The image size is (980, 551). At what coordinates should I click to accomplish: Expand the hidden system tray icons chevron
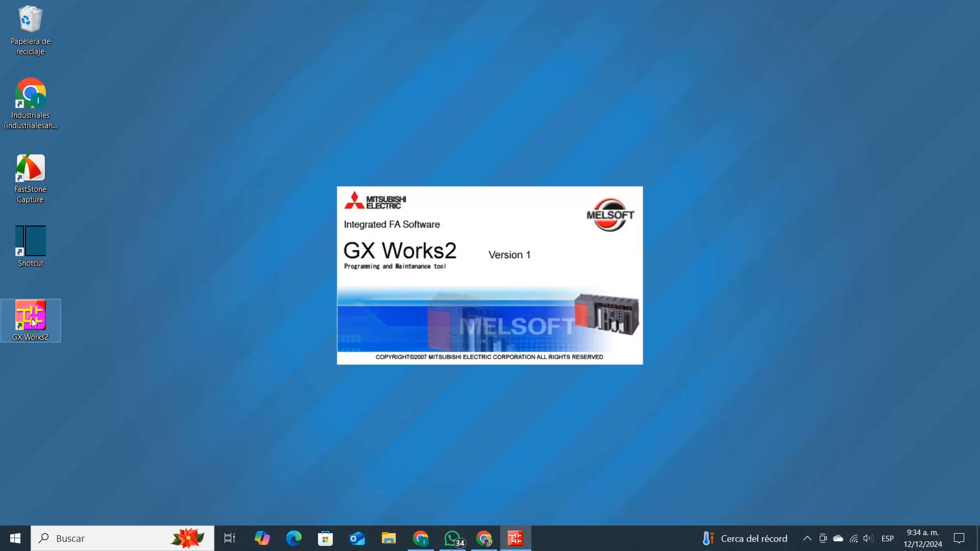(x=807, y=538)
